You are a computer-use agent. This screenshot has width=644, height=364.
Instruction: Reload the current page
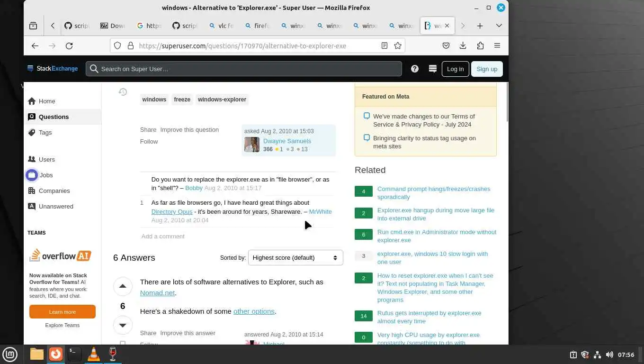coord(69,45)
